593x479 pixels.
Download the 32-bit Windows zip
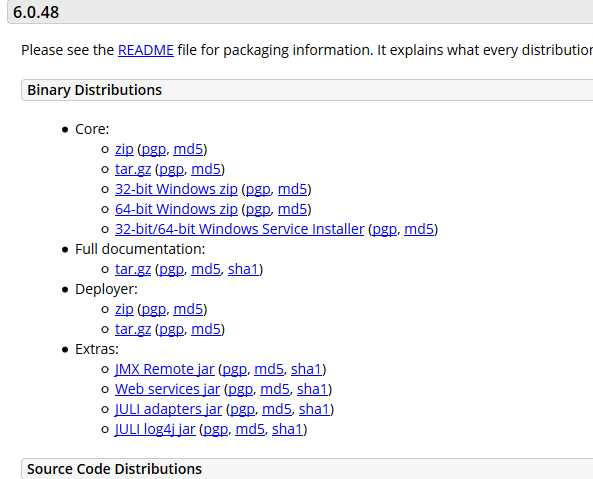coord(176,189)
